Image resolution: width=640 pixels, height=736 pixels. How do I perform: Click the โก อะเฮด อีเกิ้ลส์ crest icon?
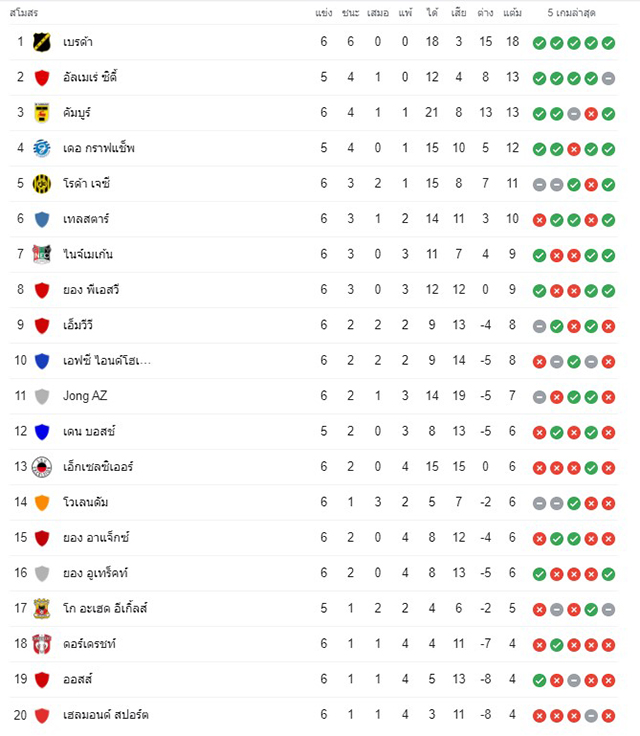point(42,609)
